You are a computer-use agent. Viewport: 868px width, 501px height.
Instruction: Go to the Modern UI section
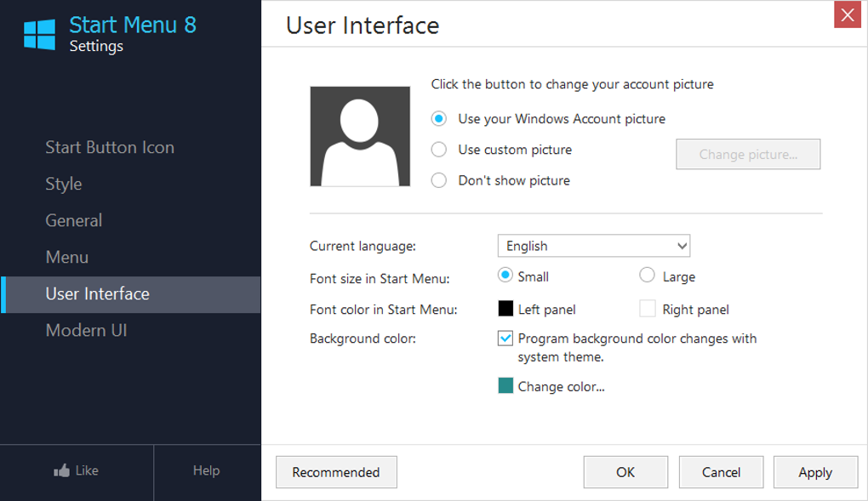(x=86, y=330)
